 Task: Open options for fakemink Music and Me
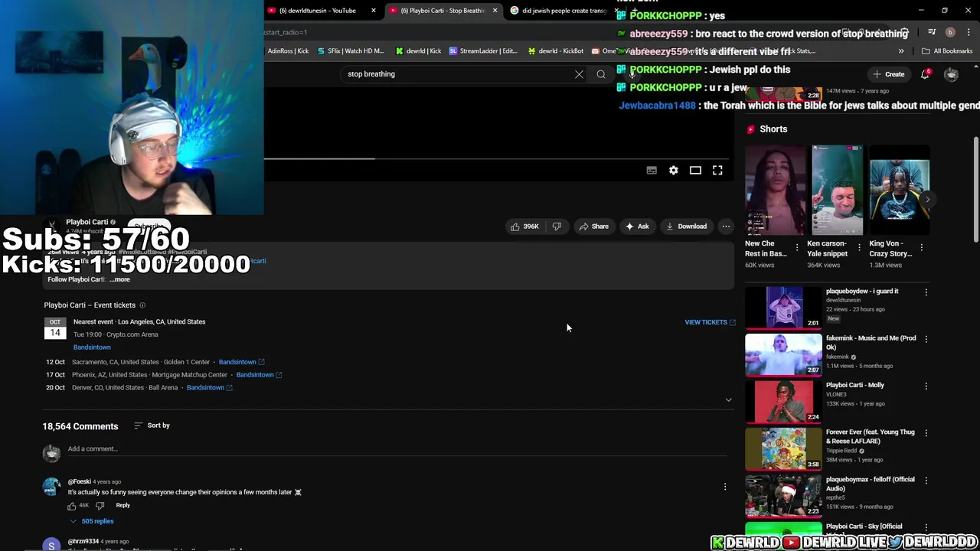tap(926, 339)
